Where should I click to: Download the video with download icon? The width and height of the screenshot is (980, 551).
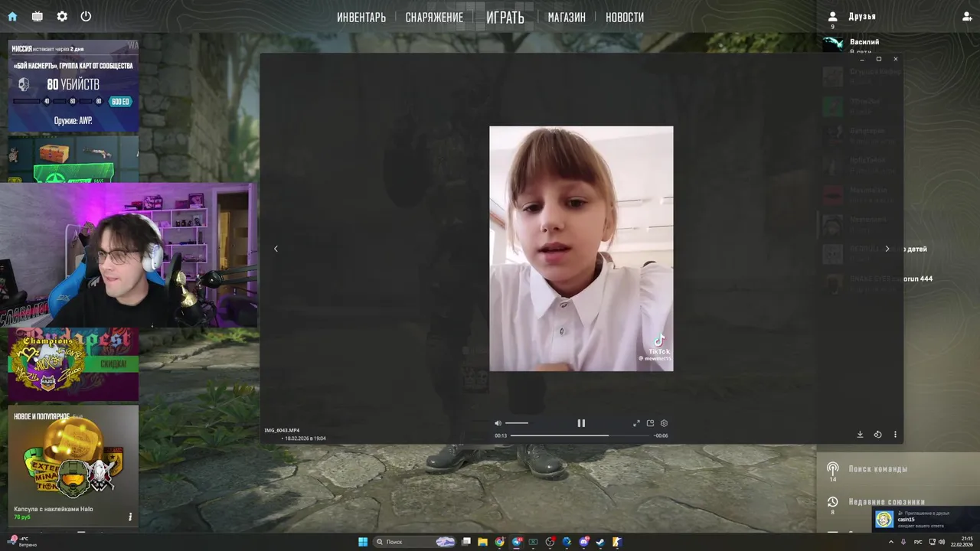860,435
